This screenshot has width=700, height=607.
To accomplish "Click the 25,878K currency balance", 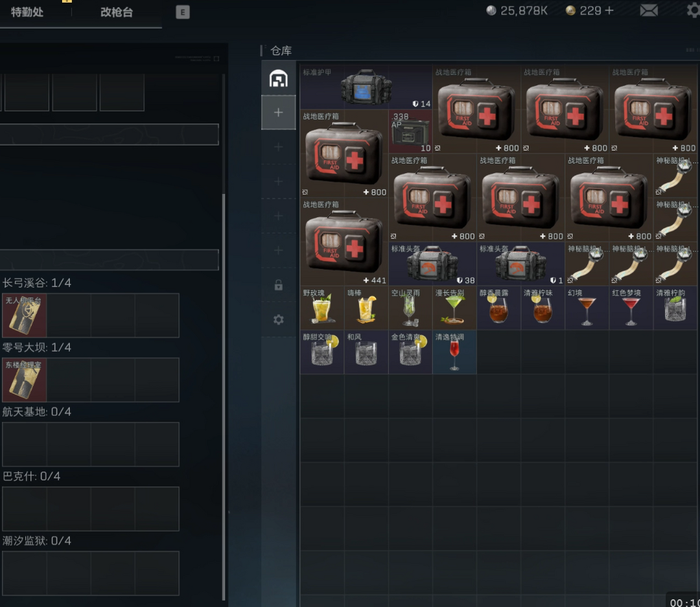I will [x=517, y=10].
